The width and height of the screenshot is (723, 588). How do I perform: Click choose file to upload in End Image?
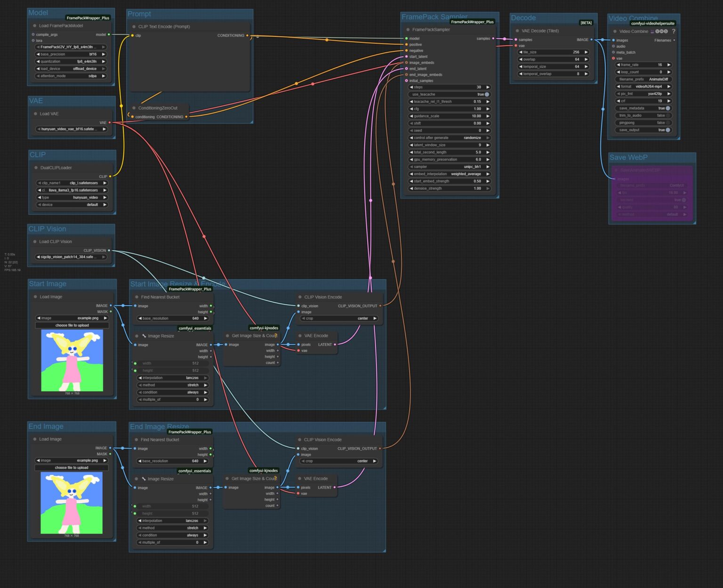pos(72,467)
